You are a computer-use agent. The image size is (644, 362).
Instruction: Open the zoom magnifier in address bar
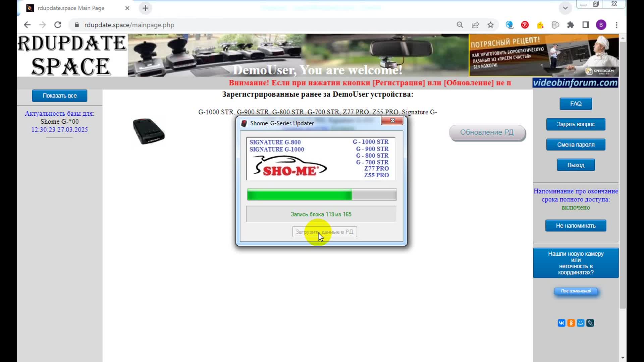click(460, 25)
